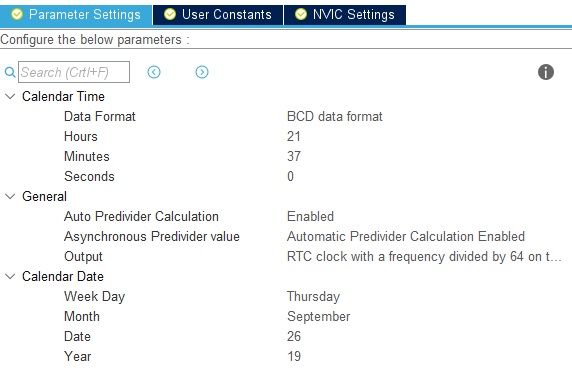Go to previous search result arrow
The height and width of the screenshot is (382, 572).
point(154,72)
